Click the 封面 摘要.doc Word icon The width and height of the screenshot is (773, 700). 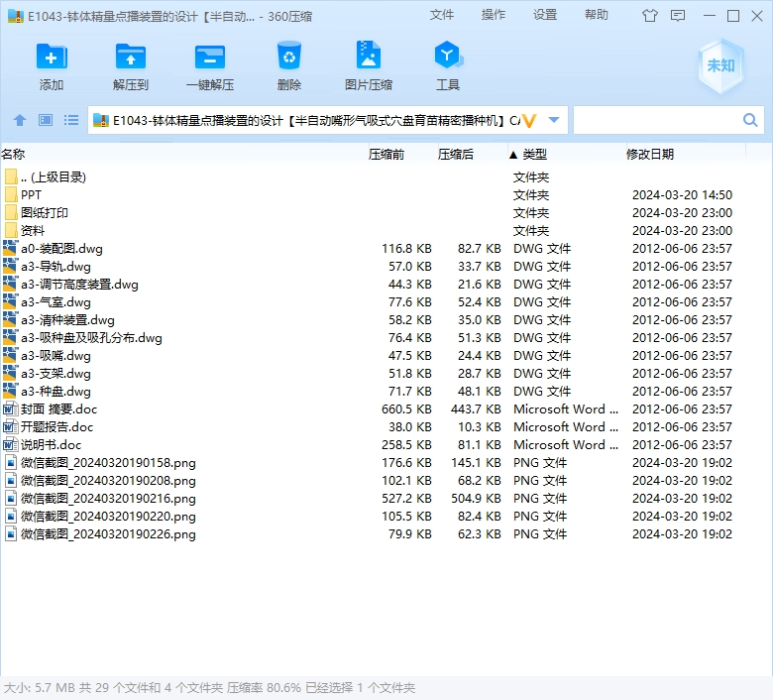click(x=10, y=408)
